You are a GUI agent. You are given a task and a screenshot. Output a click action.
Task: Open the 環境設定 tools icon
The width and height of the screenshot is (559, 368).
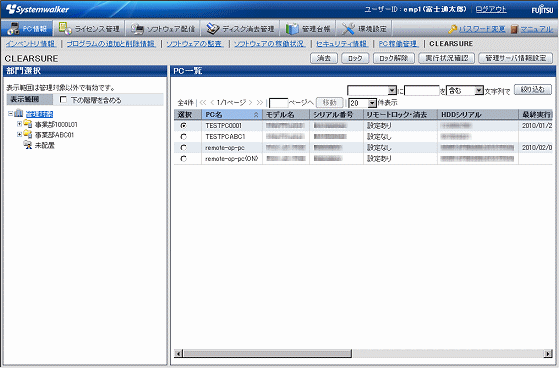[x=348, y=29]
